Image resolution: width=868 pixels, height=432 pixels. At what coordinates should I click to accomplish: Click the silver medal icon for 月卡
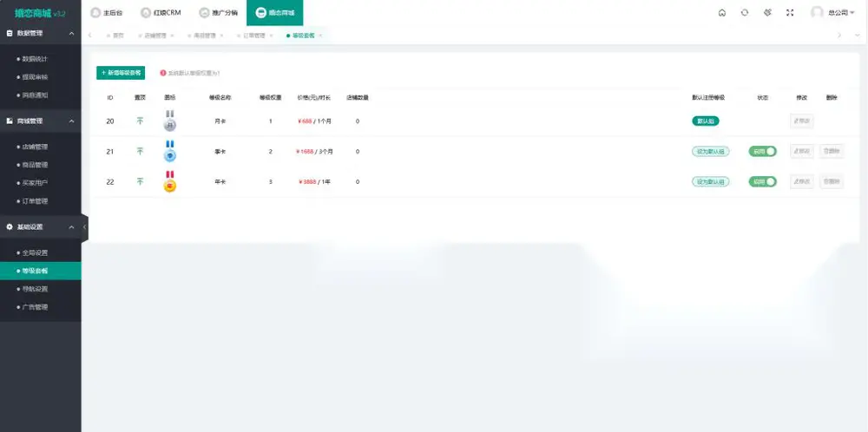point(170,121)
